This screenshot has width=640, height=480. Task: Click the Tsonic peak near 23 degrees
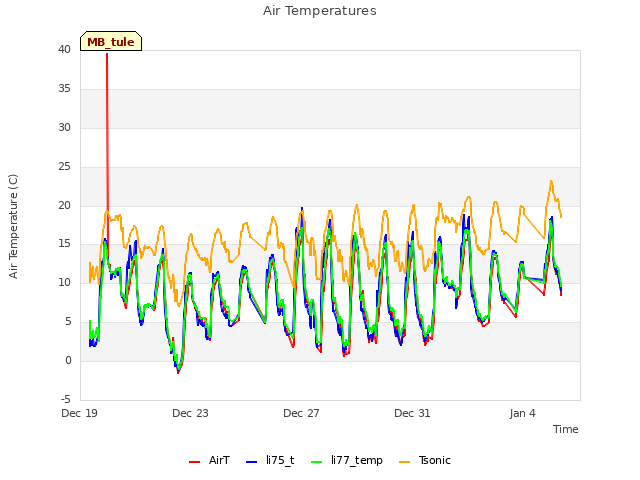[x=551, y=181]
